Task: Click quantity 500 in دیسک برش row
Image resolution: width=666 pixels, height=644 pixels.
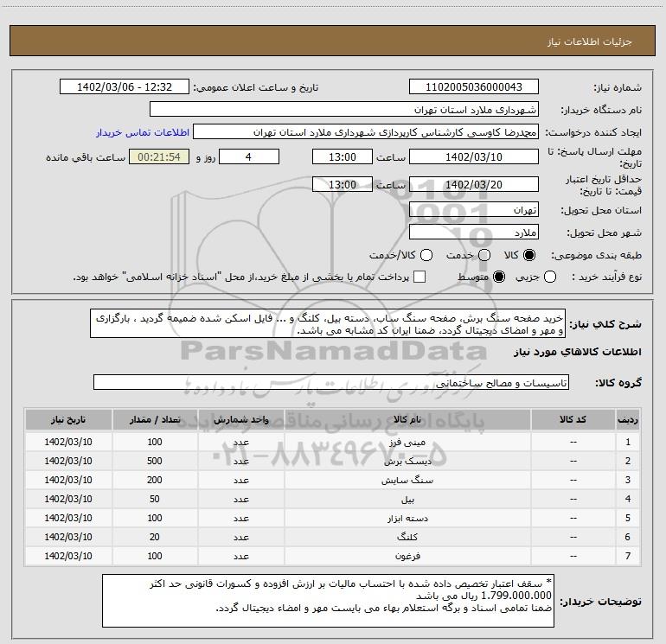Action: click(x=155, y=461)
